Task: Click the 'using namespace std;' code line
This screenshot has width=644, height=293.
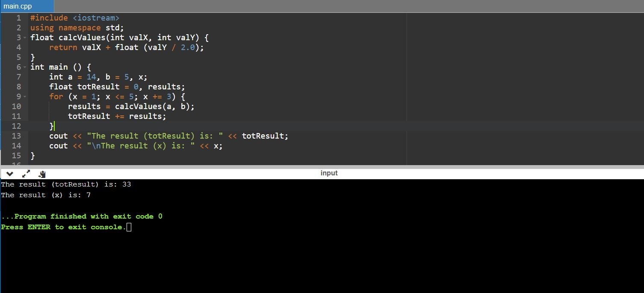Action: coord(77,28)
